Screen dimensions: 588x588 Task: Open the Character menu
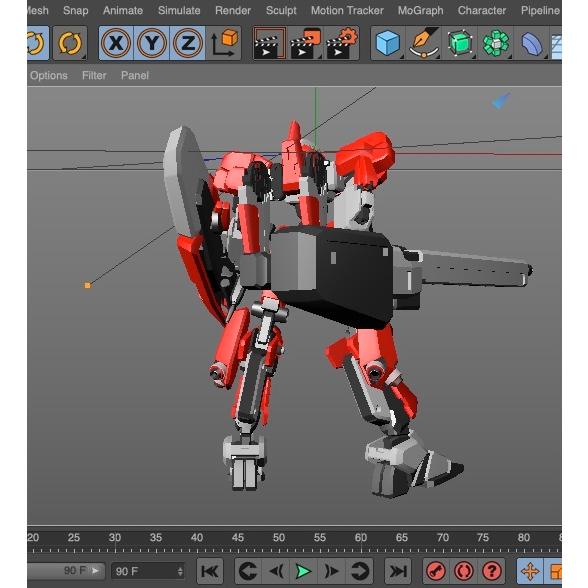click(x=482, y=10)
